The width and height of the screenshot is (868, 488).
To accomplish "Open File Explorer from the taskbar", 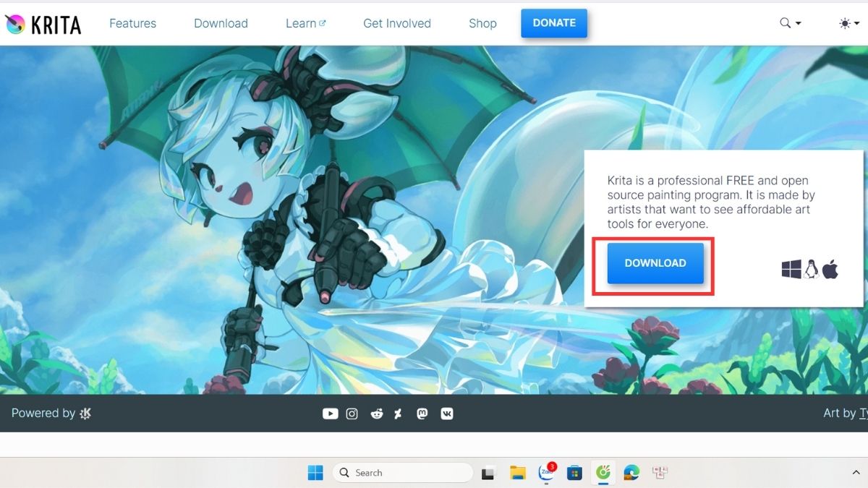I will pos(517,473).
